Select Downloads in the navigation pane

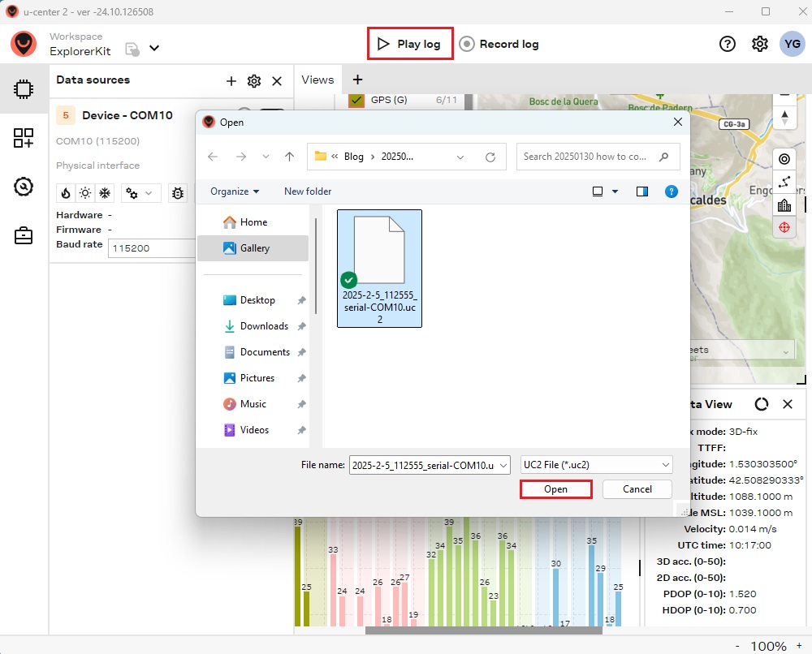coord(264,326)
